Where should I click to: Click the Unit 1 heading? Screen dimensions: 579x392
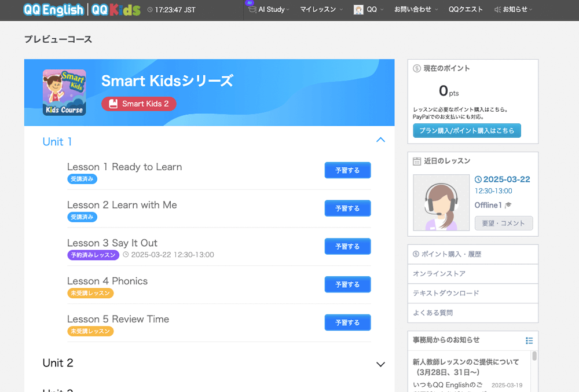pos(57,142)
